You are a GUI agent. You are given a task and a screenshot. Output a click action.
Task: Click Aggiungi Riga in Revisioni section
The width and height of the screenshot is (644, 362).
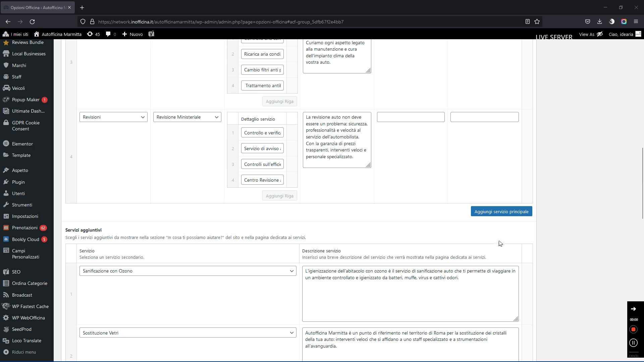click(280, 196)
